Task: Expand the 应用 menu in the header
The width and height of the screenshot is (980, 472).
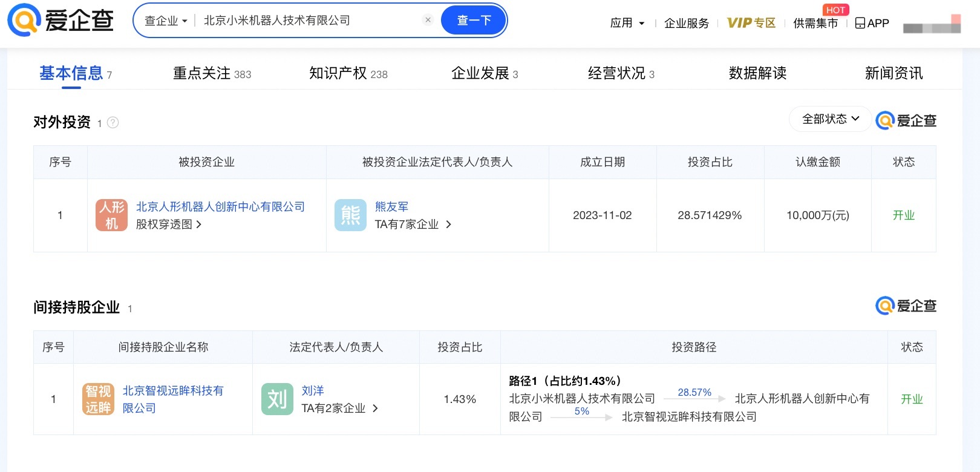Action: [x=627, y=23]
